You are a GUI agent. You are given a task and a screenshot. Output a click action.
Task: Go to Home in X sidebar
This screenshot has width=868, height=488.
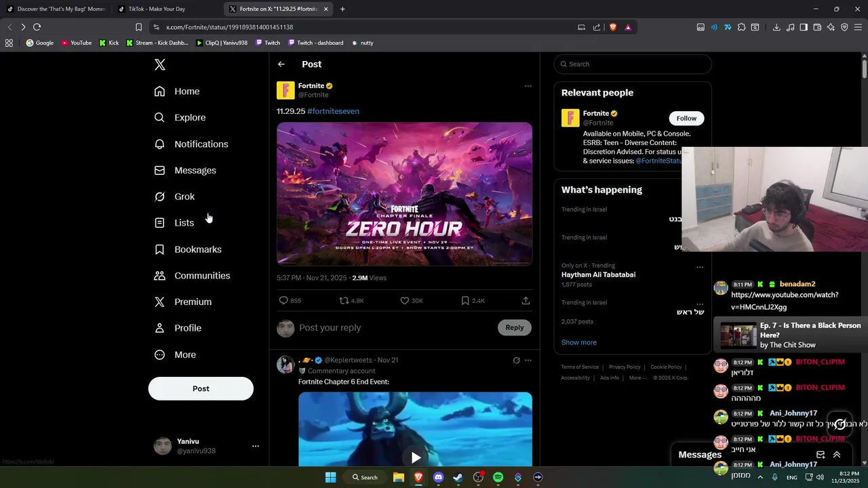177,91
